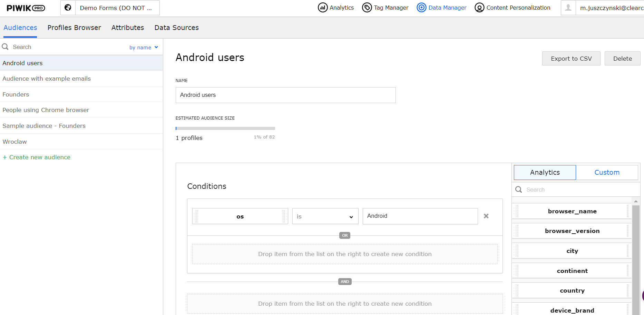Image resolution: width=644 pixels, height=315 pixels.
Task: Open the 'by name' sort dropdown
Action: click(x=144, y=47)
